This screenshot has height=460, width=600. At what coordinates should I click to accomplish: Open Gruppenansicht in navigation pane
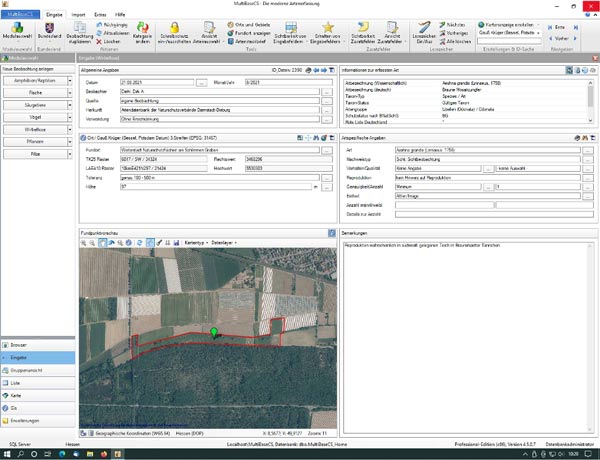[x=38, y=370]
